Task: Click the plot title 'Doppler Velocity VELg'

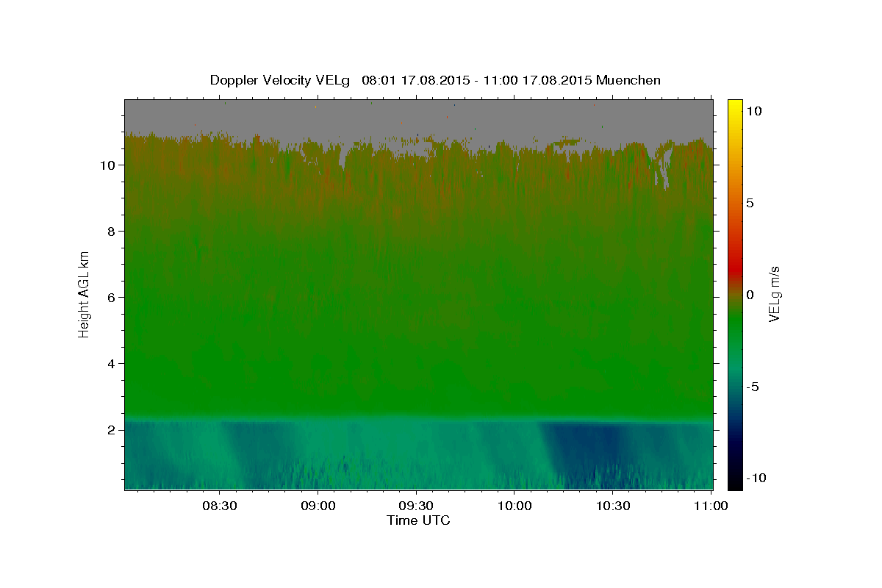Action: tap(281, 80)
